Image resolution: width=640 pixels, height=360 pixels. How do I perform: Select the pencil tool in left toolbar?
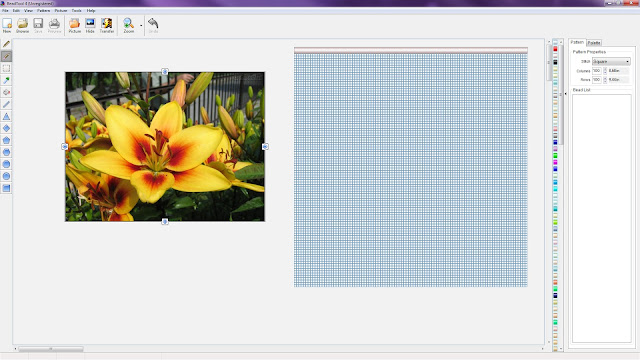pos(6,44)
